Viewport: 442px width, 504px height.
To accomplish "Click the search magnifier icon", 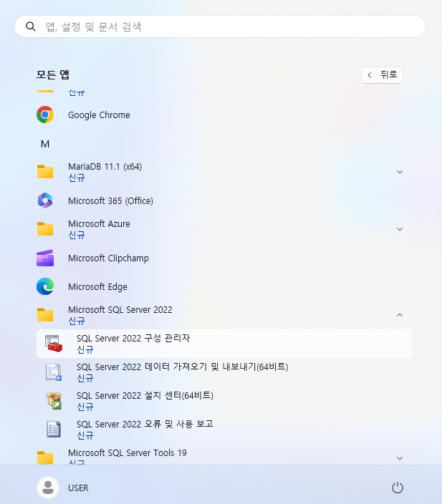I will pyautogui.click(x=31, y=26).
